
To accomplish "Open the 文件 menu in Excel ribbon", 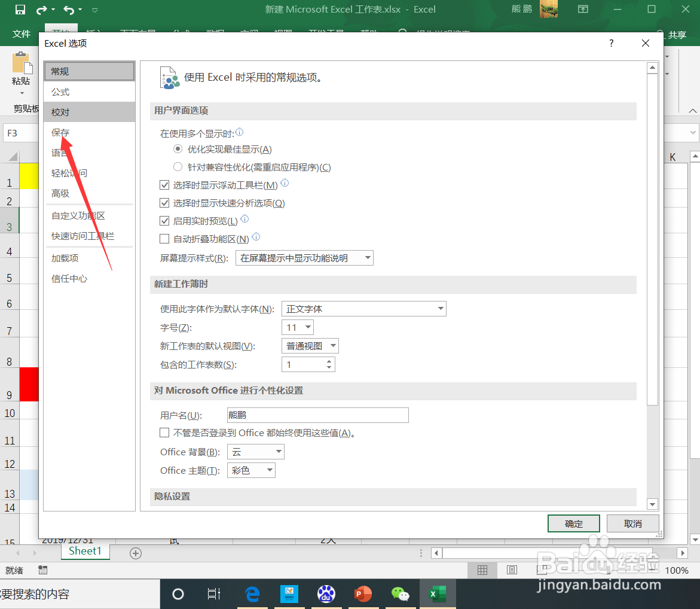I will pos(22,34).
